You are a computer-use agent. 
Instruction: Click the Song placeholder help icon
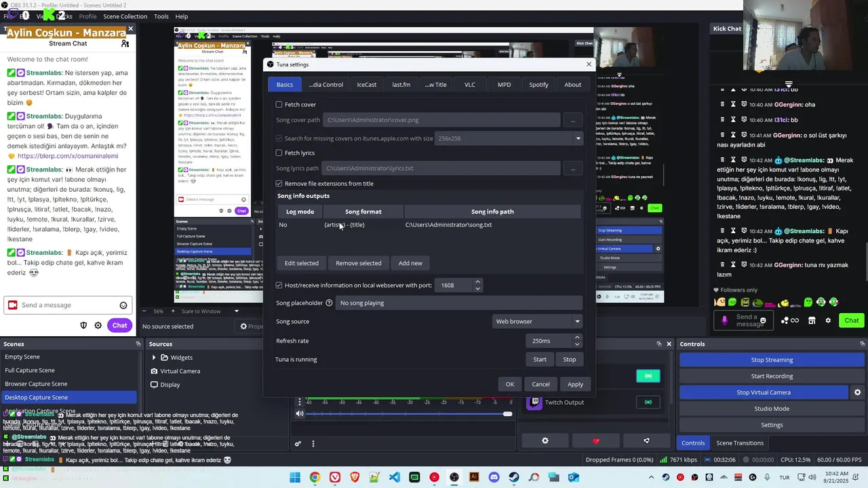(x=329, y=303)
